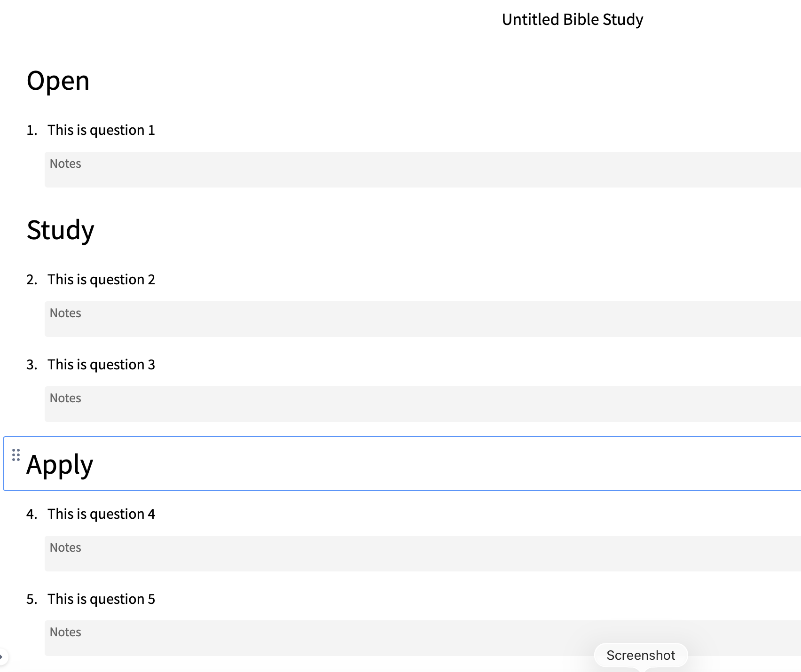Select the Open section heading
Screen dimensions: 801x672
point(58,81)
